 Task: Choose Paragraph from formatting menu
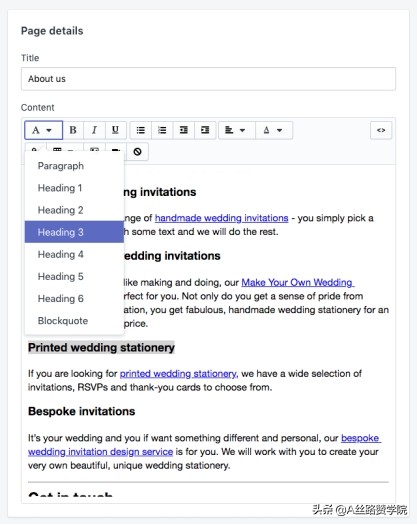(x=74, y=166)
